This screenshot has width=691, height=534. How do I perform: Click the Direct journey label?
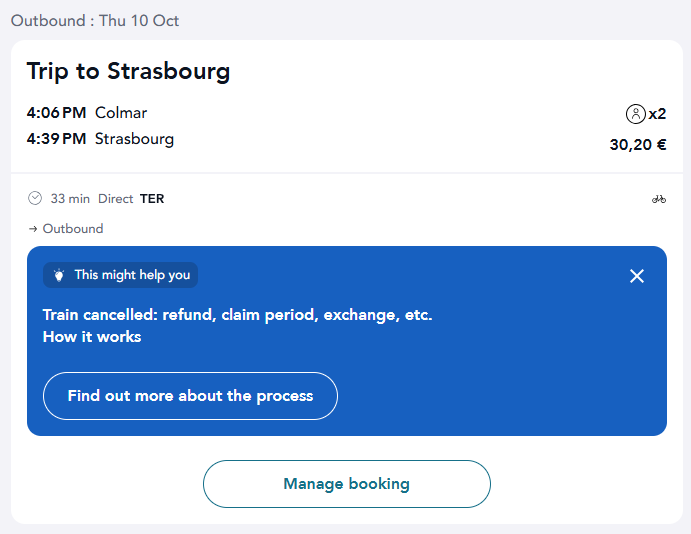(115, 199)
